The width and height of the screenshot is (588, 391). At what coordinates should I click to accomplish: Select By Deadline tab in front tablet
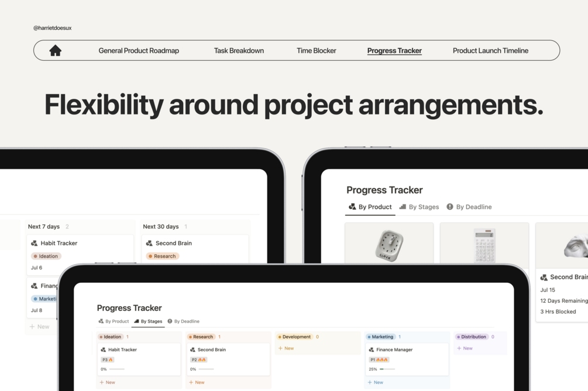[183, 321]
